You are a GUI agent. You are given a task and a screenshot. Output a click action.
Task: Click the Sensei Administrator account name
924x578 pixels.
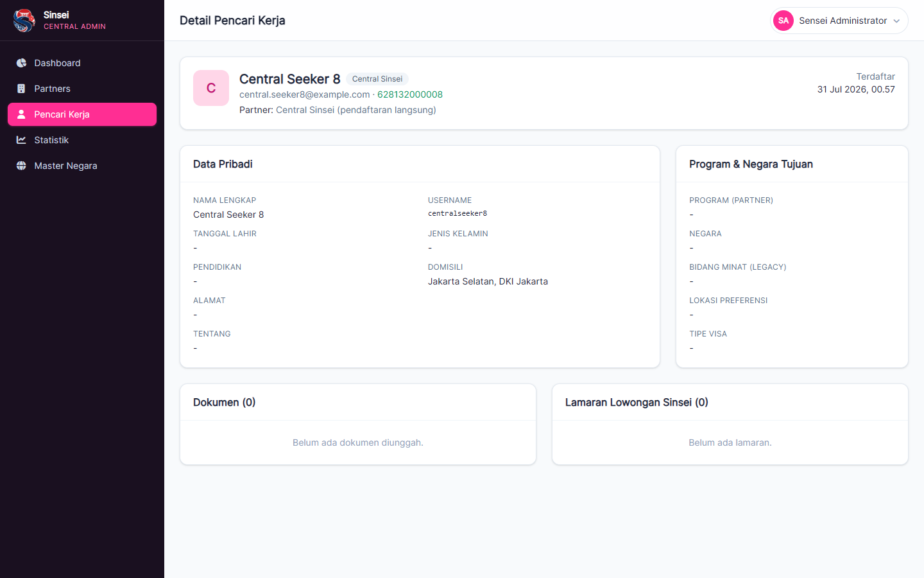tap(843, 21)
